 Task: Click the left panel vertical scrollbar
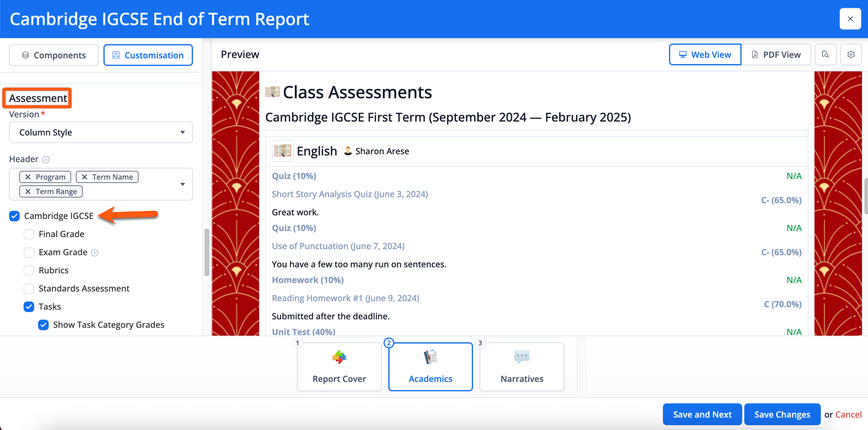point(207,252)
